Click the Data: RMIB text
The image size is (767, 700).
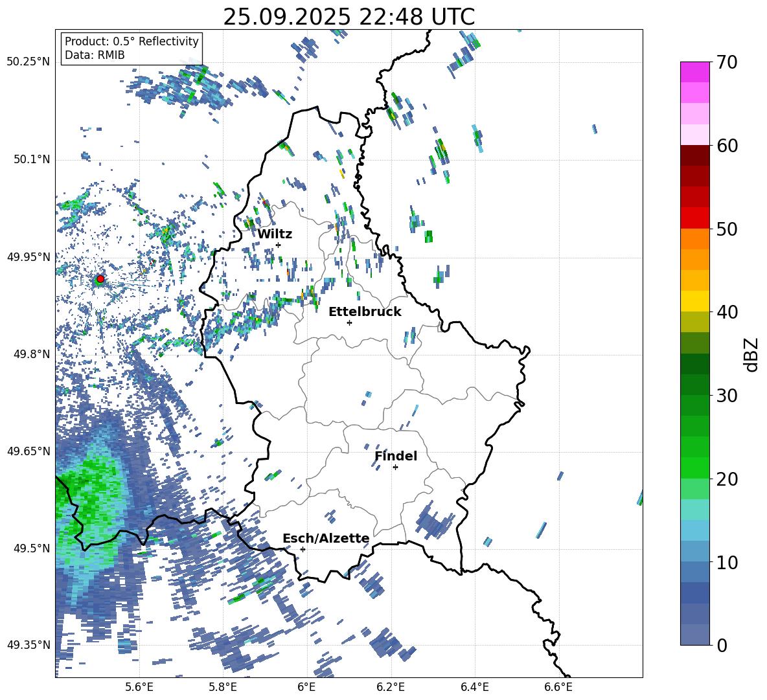click(95, 55)
